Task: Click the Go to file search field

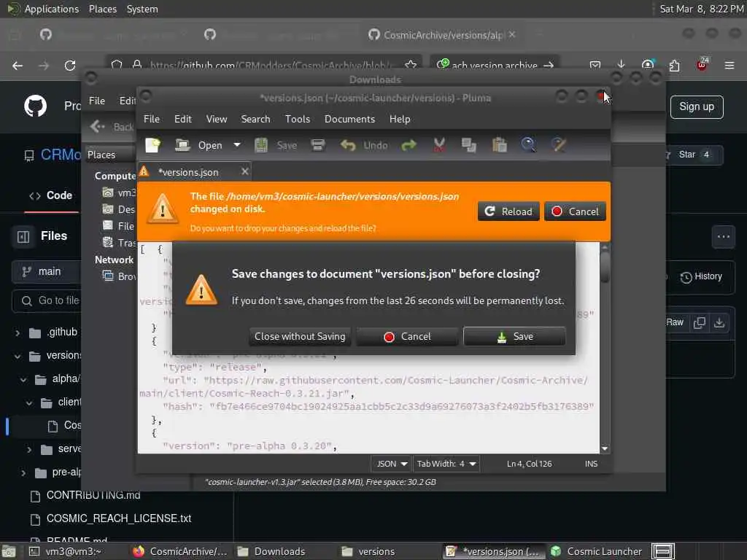Action: [x=46, y=301]
